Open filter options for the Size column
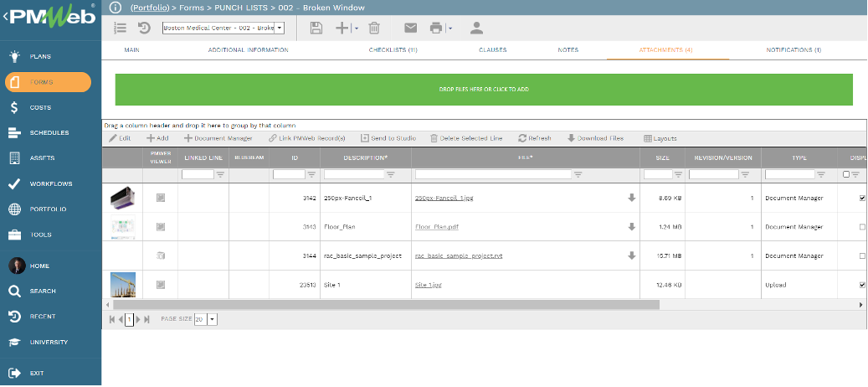Screen dimensions: 868x387 (x=678, y=174)
